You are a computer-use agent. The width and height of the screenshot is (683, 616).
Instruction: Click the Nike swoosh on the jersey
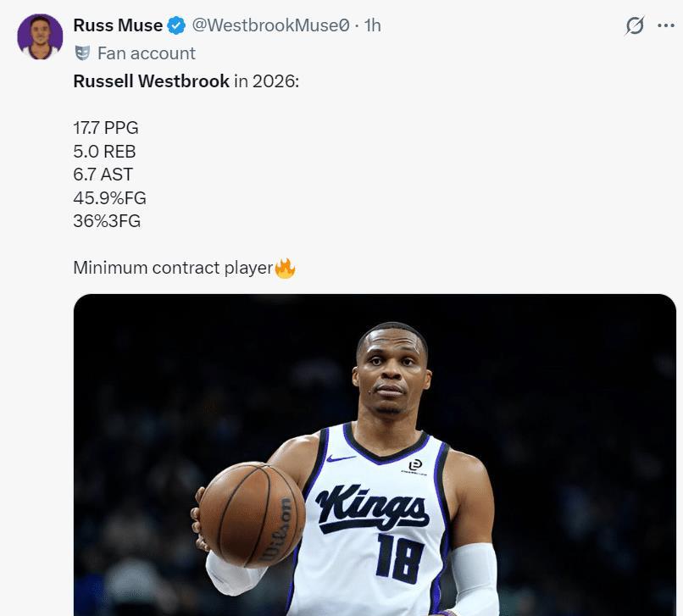click(341, 458)
